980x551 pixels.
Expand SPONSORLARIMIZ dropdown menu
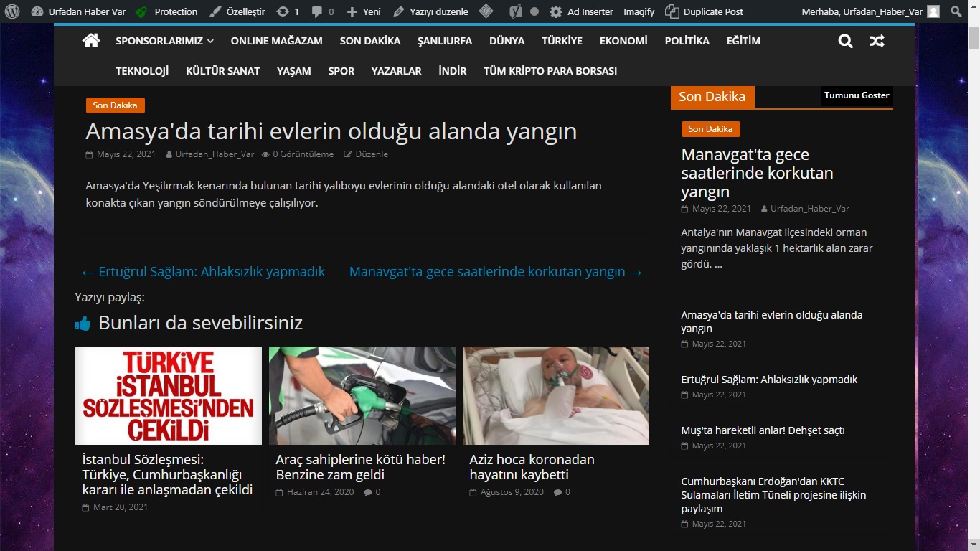[164, 41]
